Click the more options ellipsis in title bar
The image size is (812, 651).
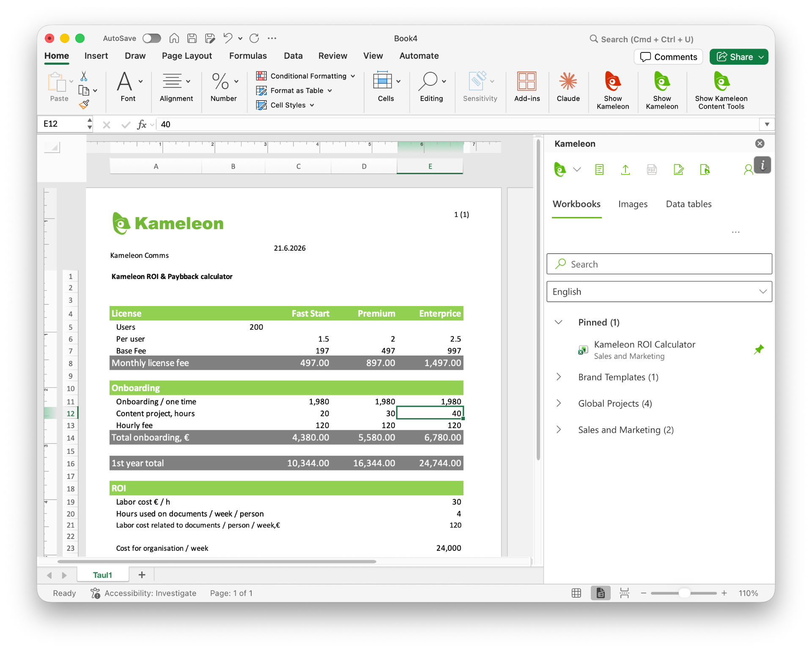[x=272, y=38]
